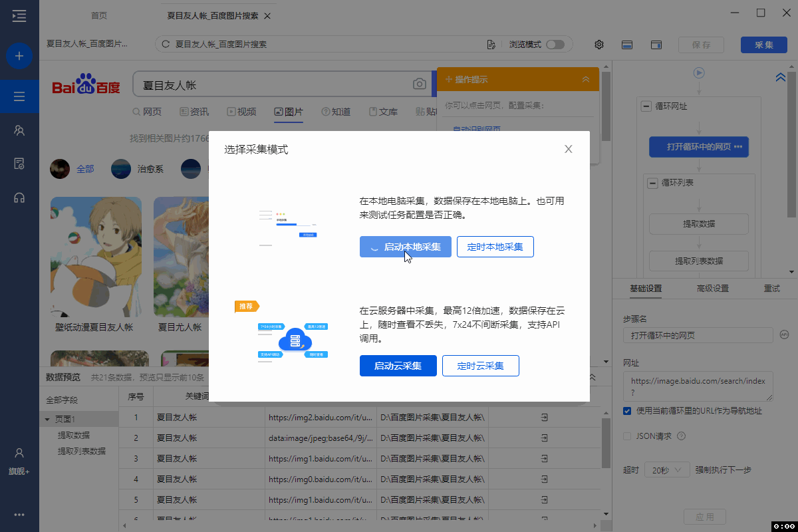Collapse the 页面1 tree node

click(x=47, y=420)
